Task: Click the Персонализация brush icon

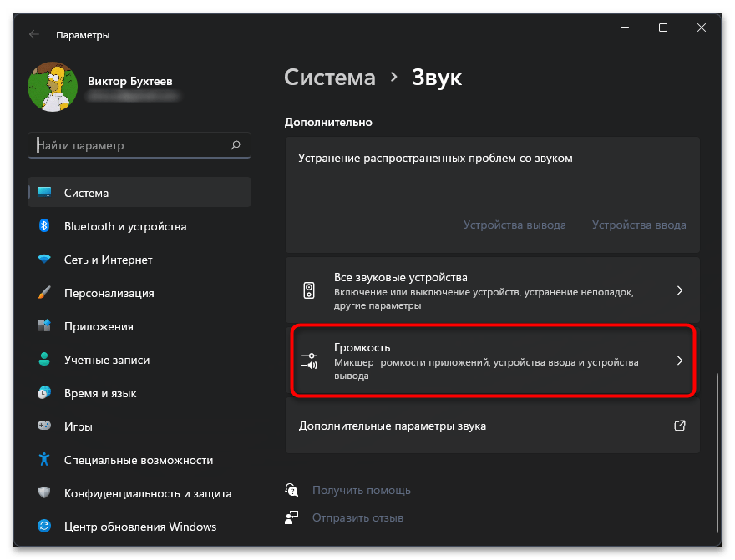Action: pos(45,293)
